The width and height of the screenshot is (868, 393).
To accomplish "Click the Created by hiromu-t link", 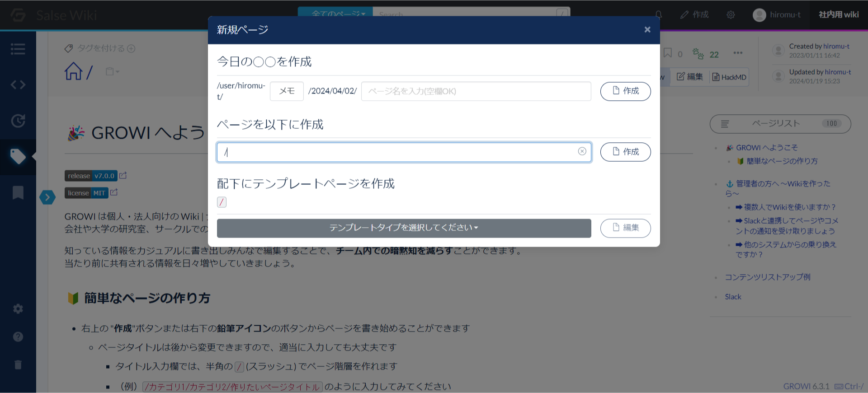I will click(836, 46).
